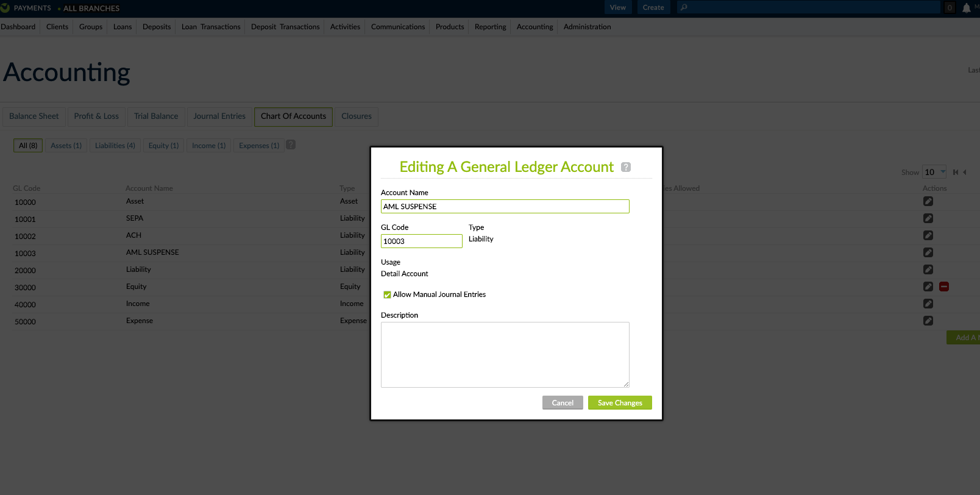This screenshot has width=980, height=495.
Task: Uncheck Allow Manual Journal Entries
Action: tap(387, 295)
